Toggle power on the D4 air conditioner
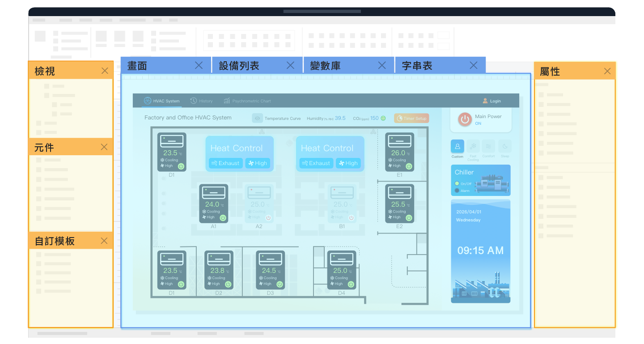The image size is (644, 344). [351, 284]
